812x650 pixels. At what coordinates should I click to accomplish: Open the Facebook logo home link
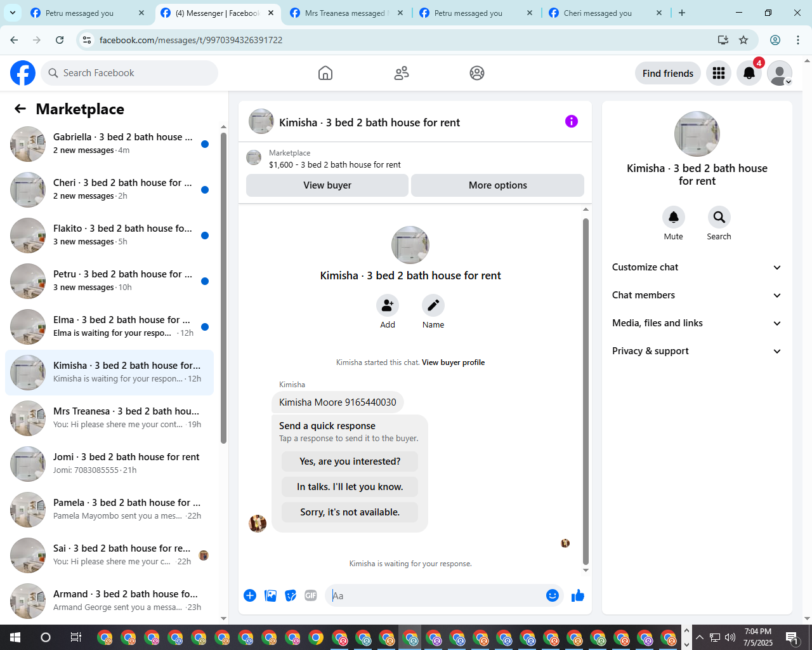pyautogui.click(x=23, y=73)
